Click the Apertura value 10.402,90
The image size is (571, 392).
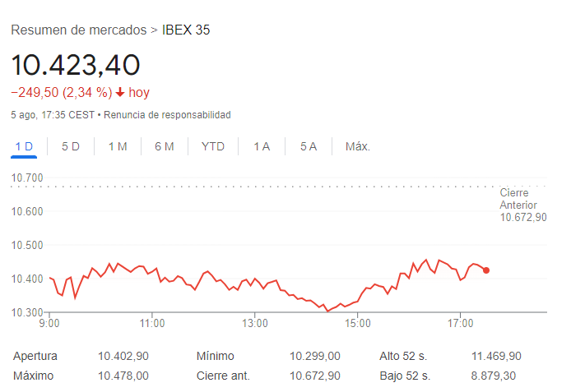click(x=123, y=356)
